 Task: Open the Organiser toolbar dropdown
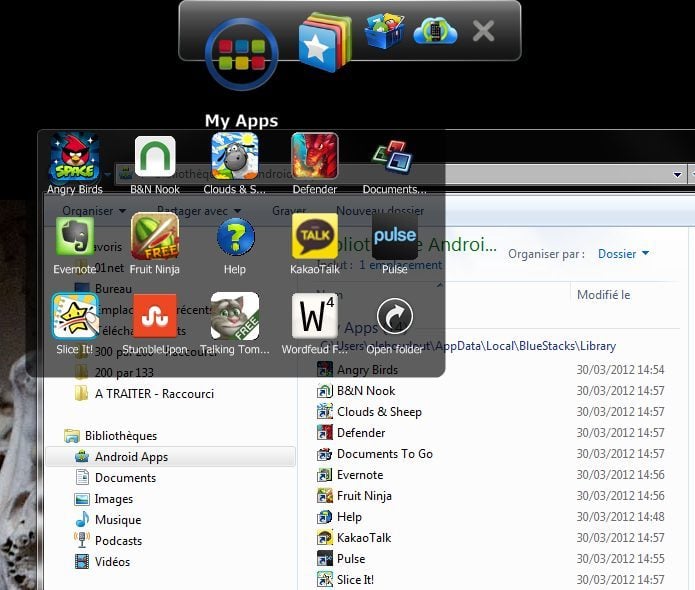[93, 211]
